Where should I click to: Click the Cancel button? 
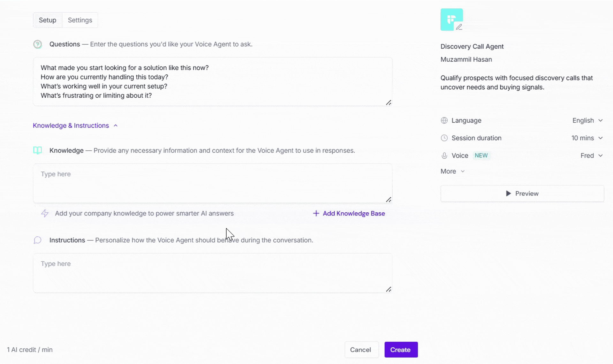[x=361, y=350]
